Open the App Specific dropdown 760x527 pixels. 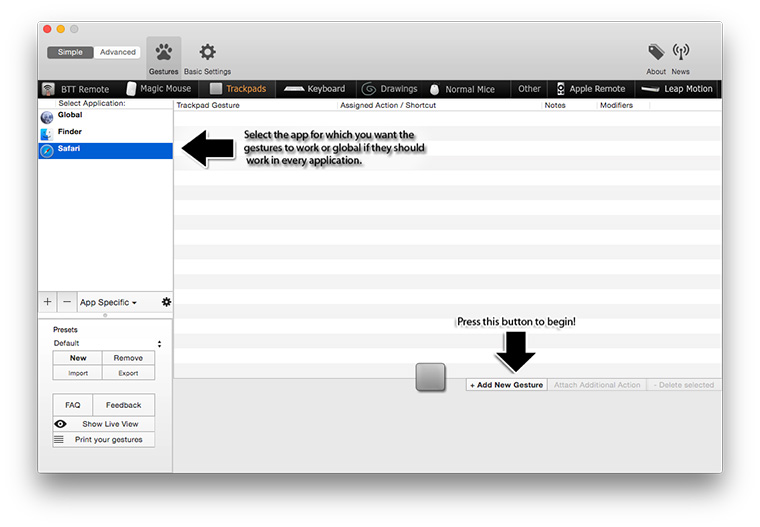108,302
